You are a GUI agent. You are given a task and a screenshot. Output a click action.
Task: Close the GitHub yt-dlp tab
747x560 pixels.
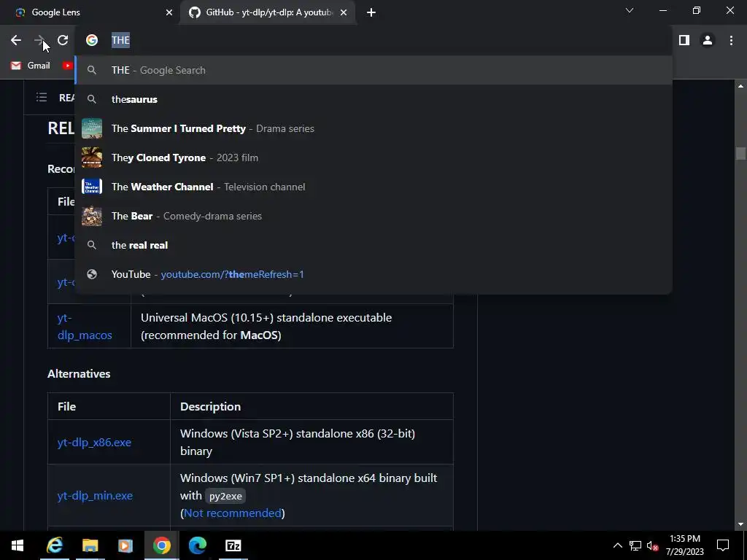tap(344, 12)
